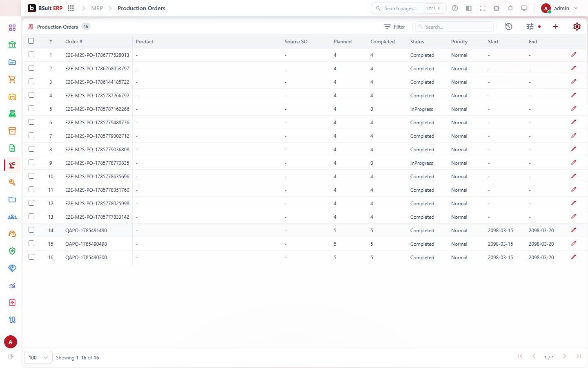Toggle fullscreen mode icon in top bar
Screen dimensions: 588x368
point(483,8)
